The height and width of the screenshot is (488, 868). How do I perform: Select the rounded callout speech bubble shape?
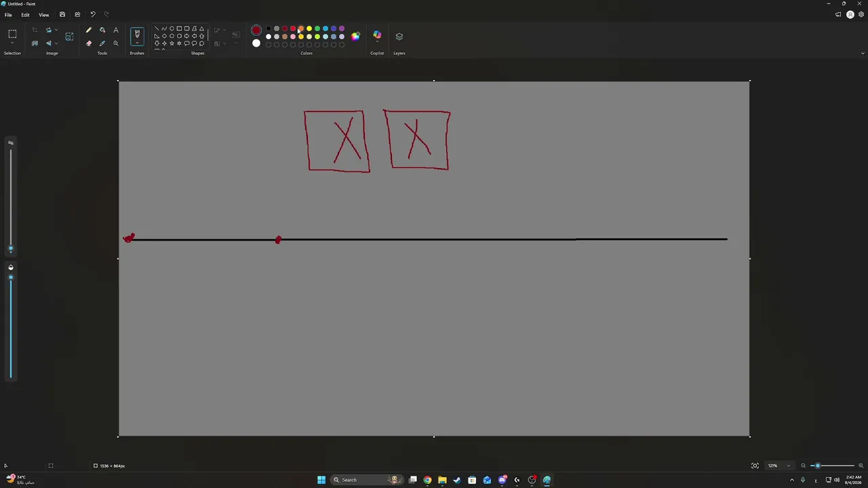[186, 43]
